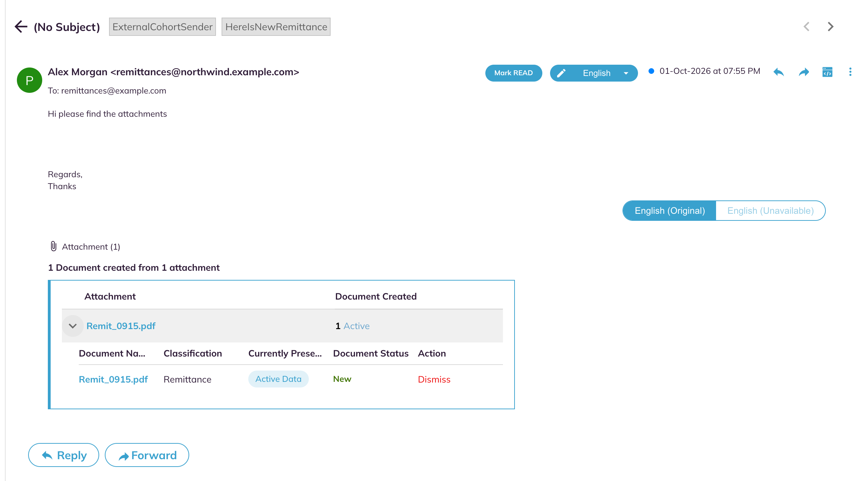Click the Active link next to count 1
The image size is (868, 481).
tap(357, 326)
